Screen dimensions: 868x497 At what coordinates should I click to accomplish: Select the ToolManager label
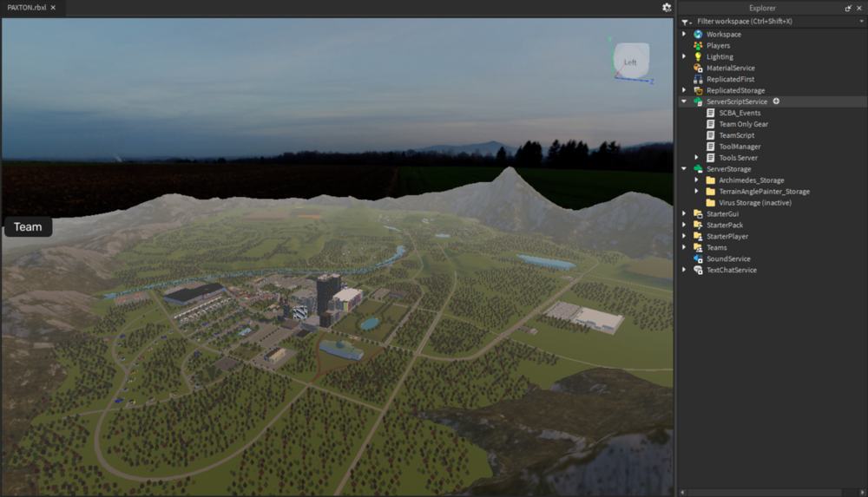(740, 147)
